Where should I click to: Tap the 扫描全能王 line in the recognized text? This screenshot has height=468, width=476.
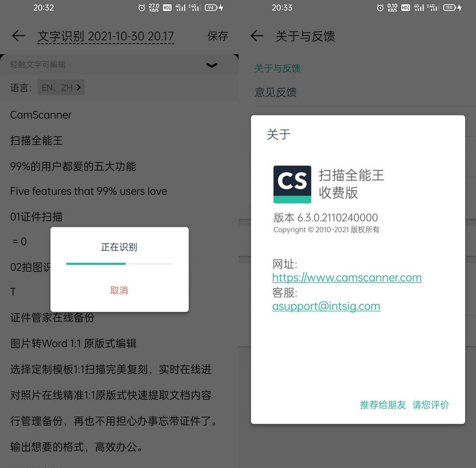tap(36, 140)
